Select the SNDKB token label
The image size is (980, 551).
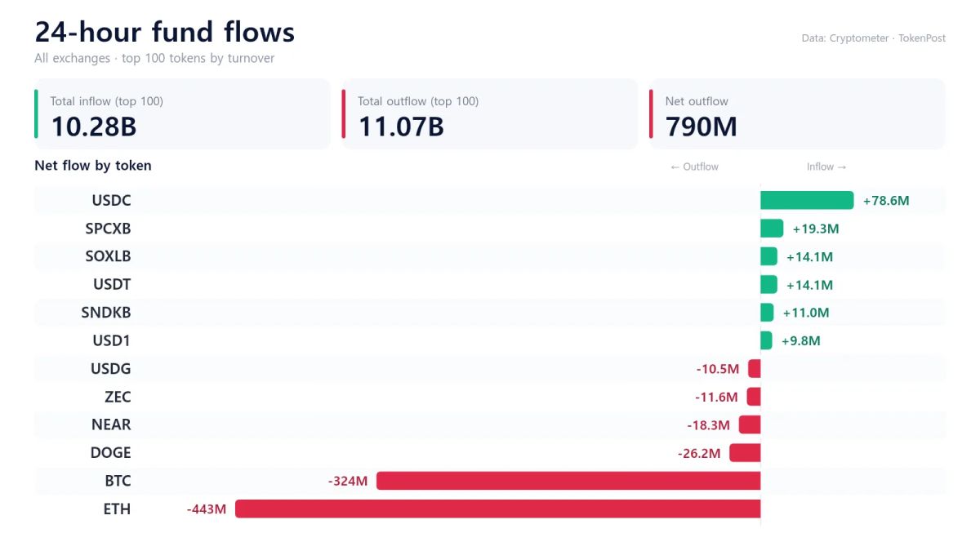[106, 313]
